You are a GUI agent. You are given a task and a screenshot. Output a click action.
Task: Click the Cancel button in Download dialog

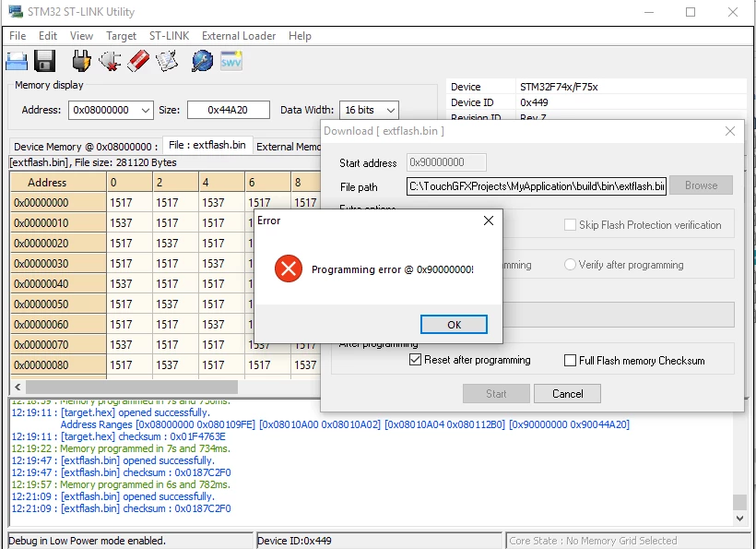(x=567, y=394)
